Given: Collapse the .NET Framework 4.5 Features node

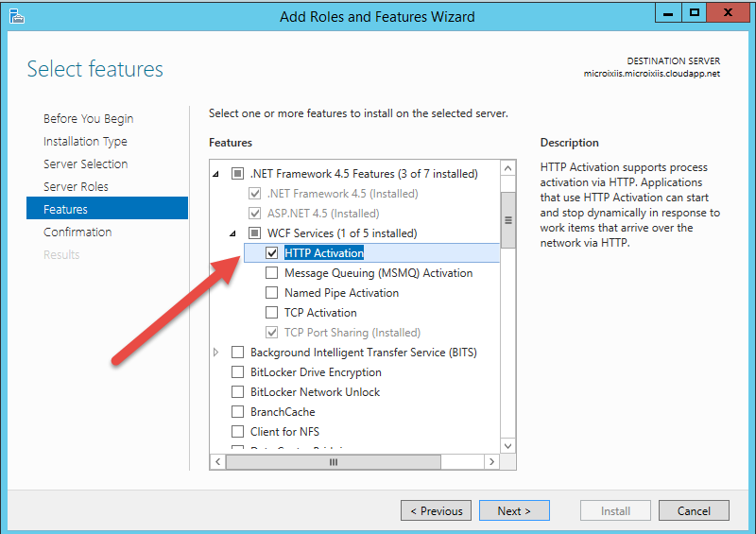Looking at the screenshot, I should [x=216, y=174].
